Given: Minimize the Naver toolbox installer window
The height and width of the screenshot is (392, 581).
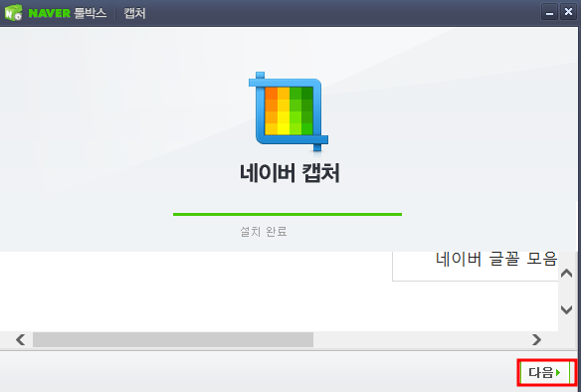Looking at the screenshot, I should 549,13.
